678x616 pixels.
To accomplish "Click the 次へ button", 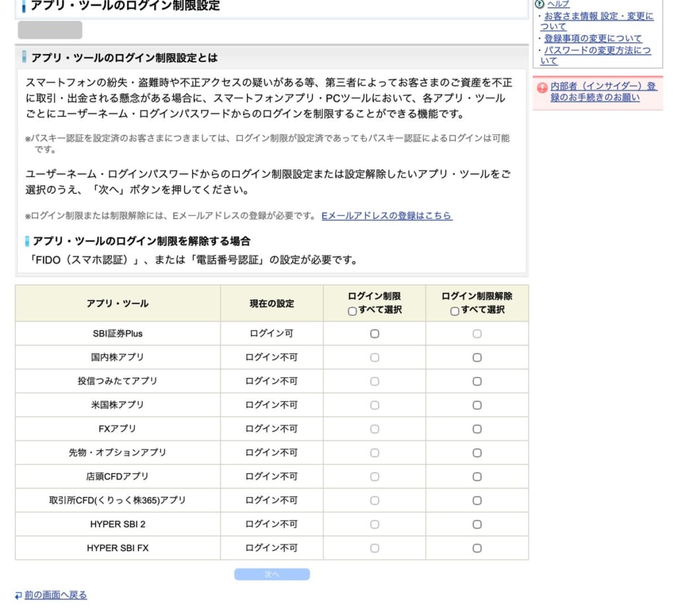I will [x=272, y=574].
